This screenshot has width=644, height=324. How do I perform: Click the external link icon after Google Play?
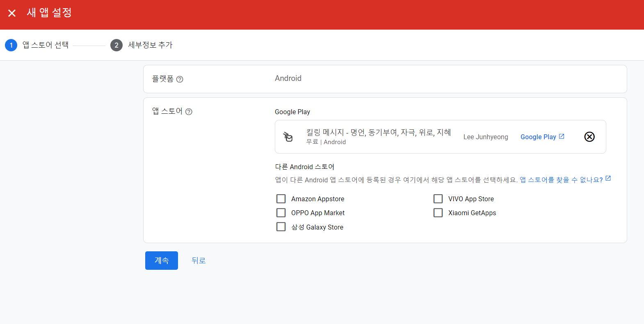click(x=562, y=136)
